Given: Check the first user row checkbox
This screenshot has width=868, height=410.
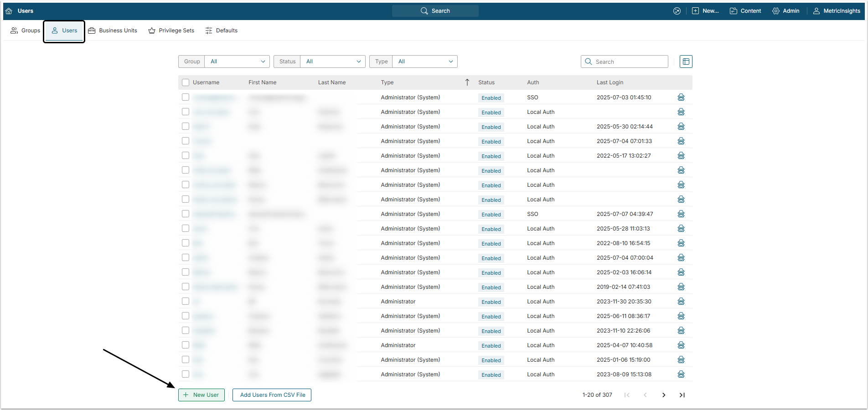Looking at the screenshot, I should (x=186, y=97).
